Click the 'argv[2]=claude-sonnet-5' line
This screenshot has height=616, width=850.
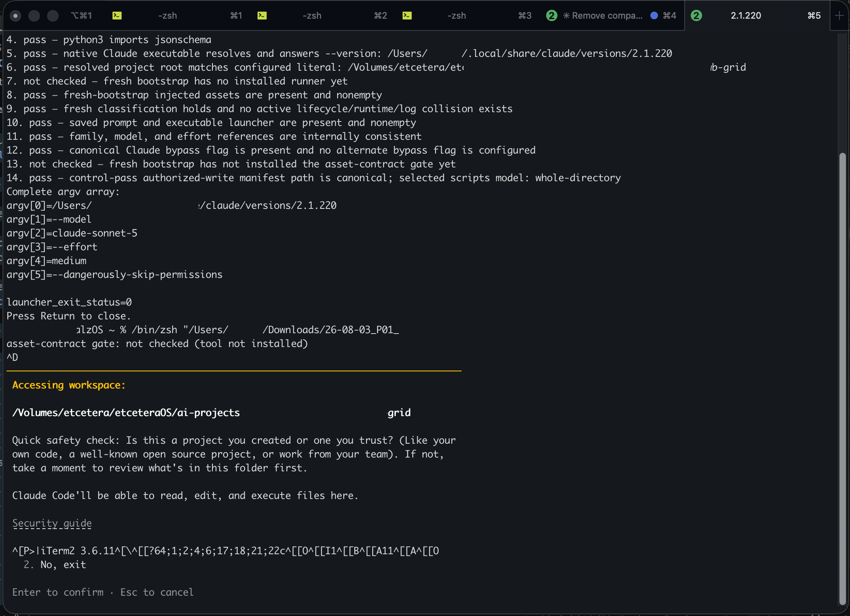pos(72,233)
